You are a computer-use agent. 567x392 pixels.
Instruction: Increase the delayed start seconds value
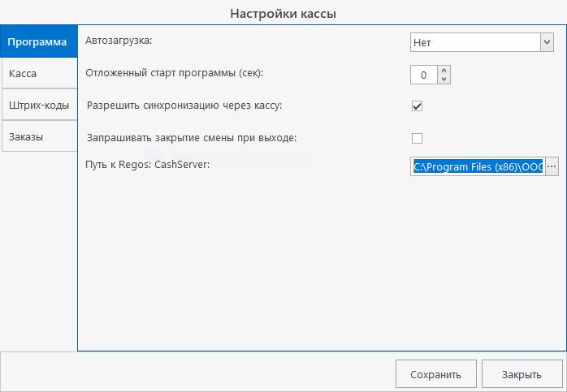[x=444, y=71]
